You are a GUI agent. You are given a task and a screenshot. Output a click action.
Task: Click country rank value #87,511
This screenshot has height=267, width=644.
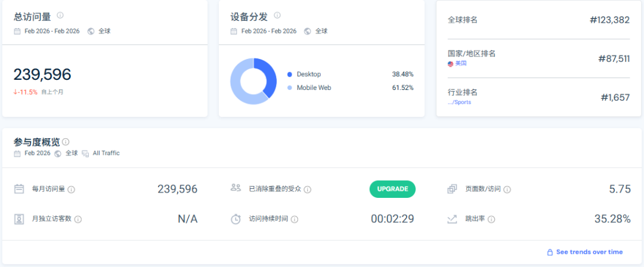[614, 59]
